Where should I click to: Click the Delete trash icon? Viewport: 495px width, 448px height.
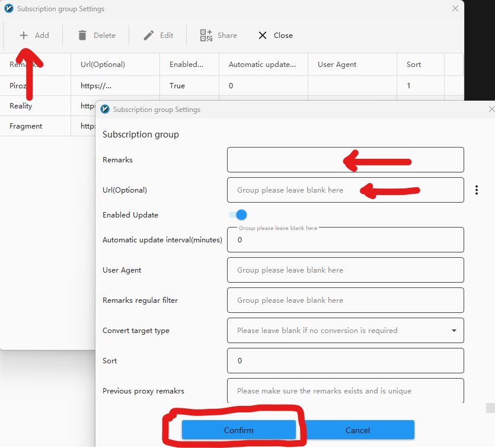pyautogui.click(x=82, y=36)
